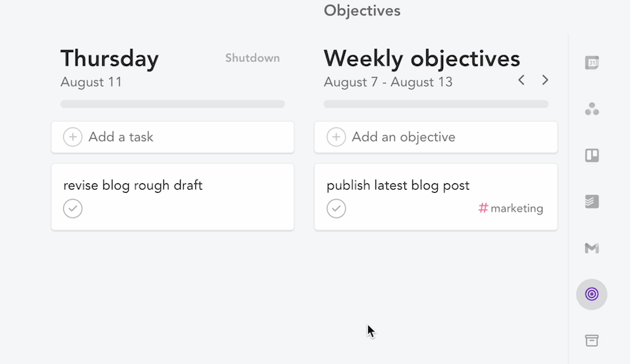Click the plus icon beside Add an objective
The height and width of the screenshot is (364, 630).
pos(336,137)
